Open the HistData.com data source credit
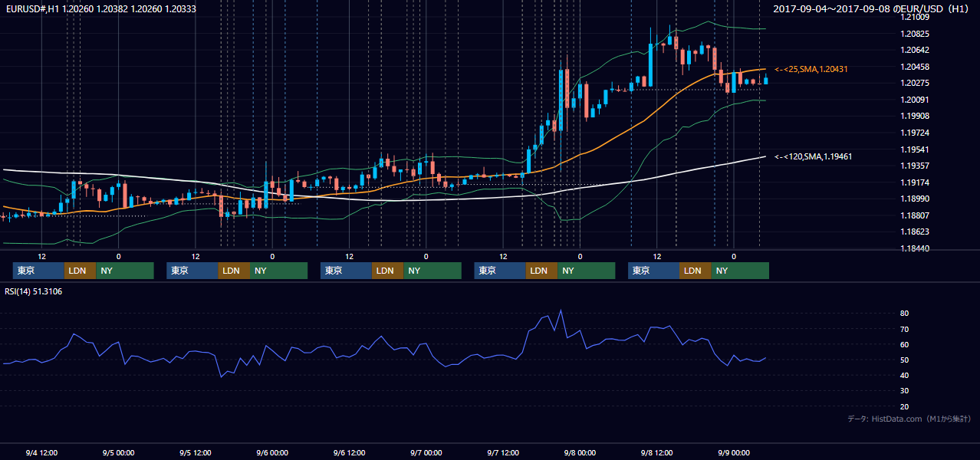This screenshot has height=460, width=980. point(909,419)
